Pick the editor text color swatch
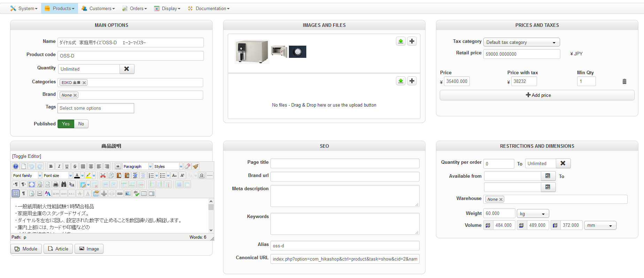The height and width of the screenshot is (278, 644). coord(77,176)
